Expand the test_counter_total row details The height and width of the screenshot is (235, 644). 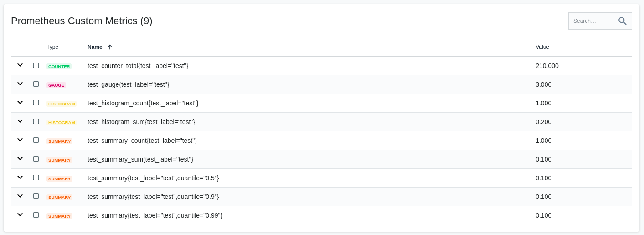(x=20, y=65)
